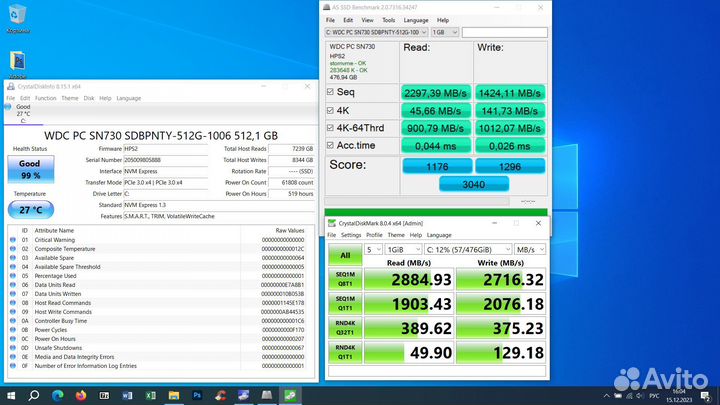720x405 pixels.
Task: Open Microsoft Excel from the taskbar
Action: (150, 395)
